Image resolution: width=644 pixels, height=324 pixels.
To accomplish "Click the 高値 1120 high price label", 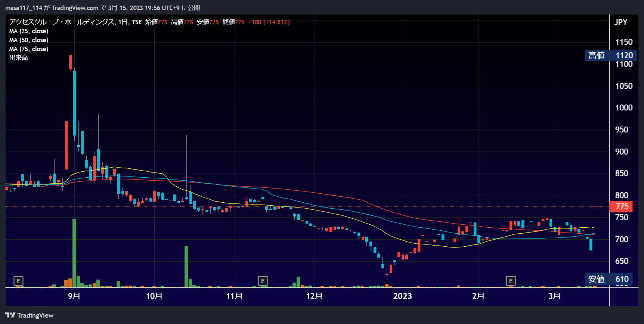I will [611, 56].
